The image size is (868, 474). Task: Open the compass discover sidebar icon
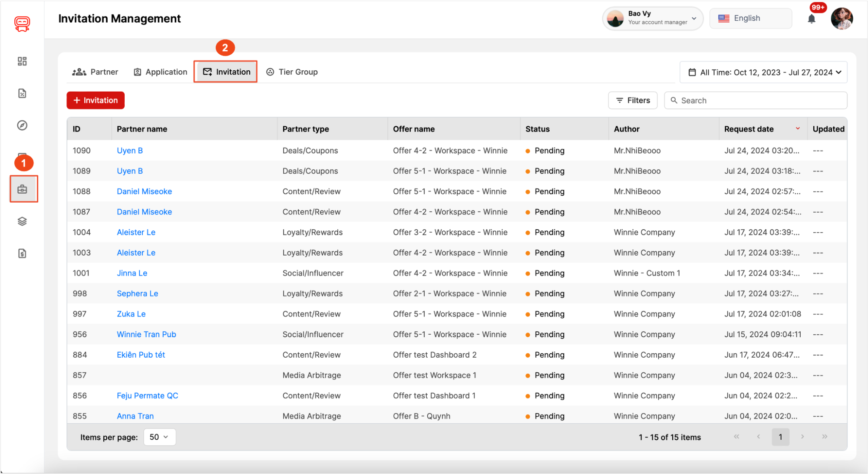point(22,125)
